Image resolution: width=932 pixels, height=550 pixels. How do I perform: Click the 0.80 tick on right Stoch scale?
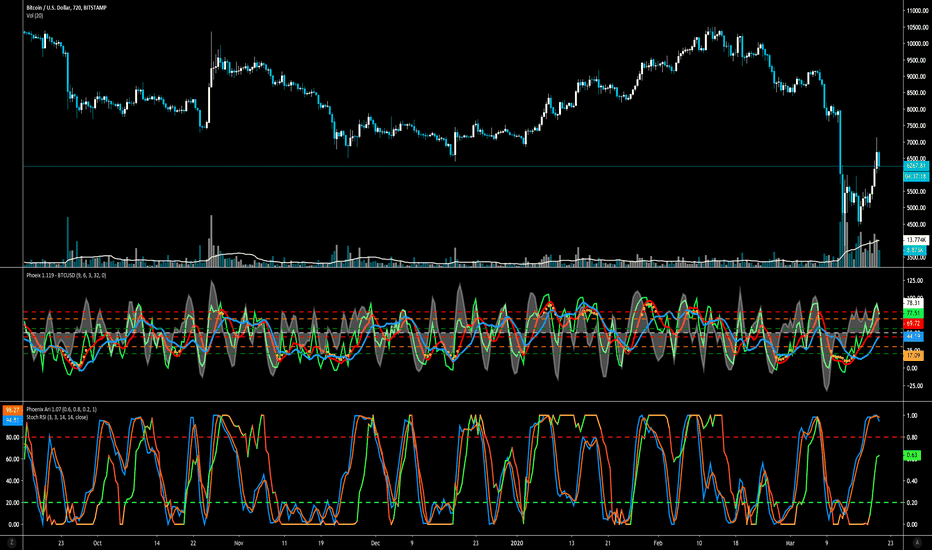pos(911,438)
